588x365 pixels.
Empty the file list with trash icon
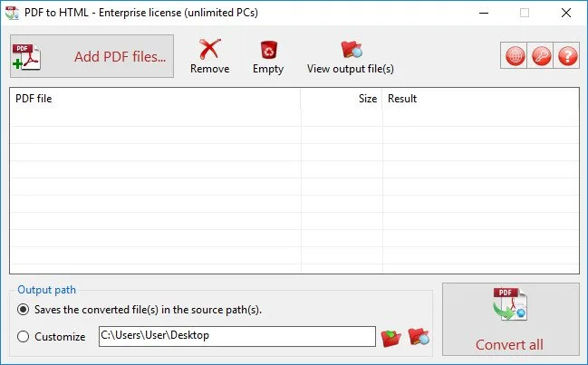(x=268, y=56)
